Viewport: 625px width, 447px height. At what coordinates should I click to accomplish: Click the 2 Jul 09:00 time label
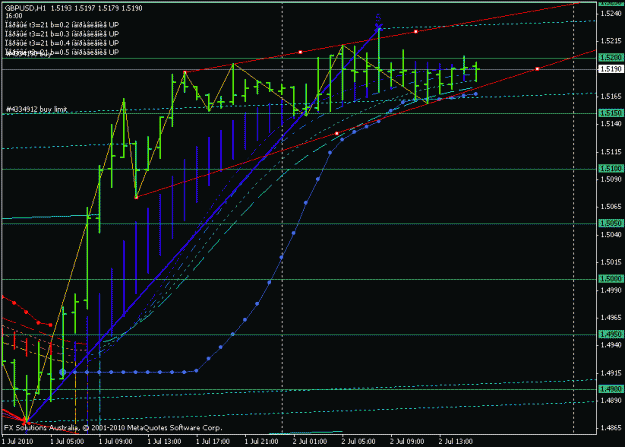tap(407, 441)
